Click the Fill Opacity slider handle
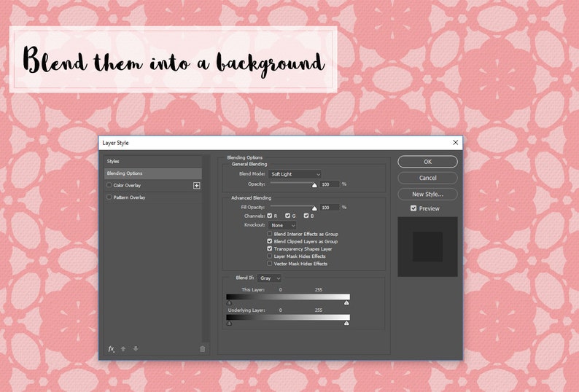The height and width of the screenshot is (392, 579). 314,208
